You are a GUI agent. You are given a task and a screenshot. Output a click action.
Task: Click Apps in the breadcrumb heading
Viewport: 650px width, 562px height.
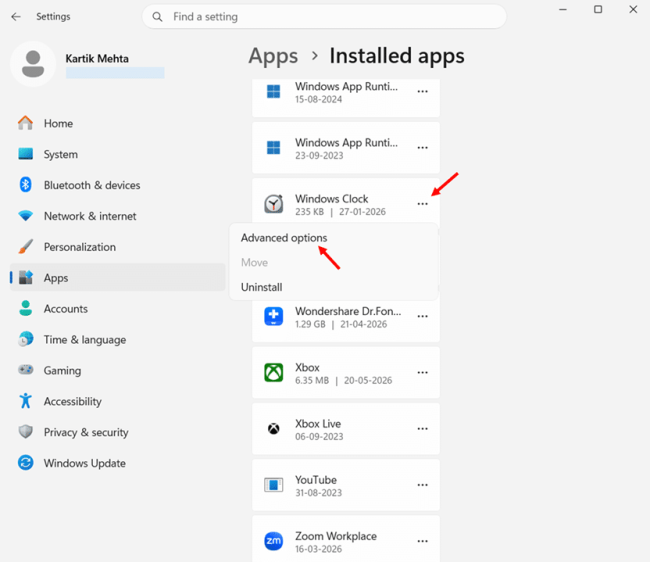point(273,56)
